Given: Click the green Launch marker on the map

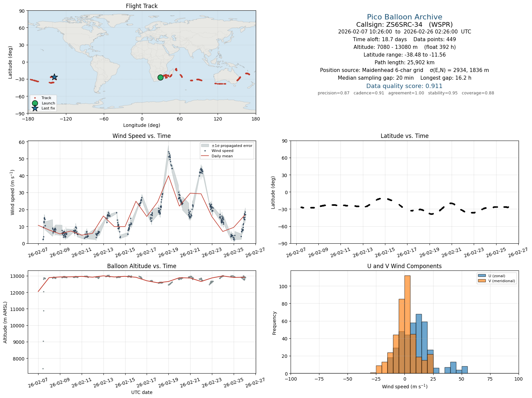Looking at the screenshot, I should (160, 77).
